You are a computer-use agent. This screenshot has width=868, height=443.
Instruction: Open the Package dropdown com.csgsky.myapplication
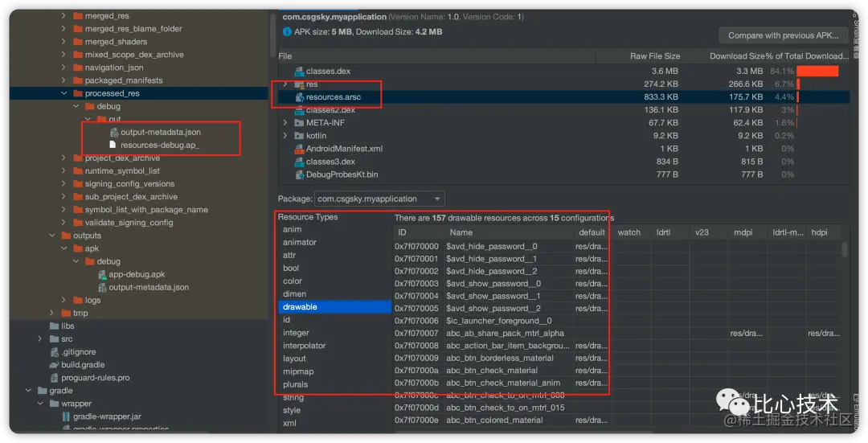coord(379,199)
